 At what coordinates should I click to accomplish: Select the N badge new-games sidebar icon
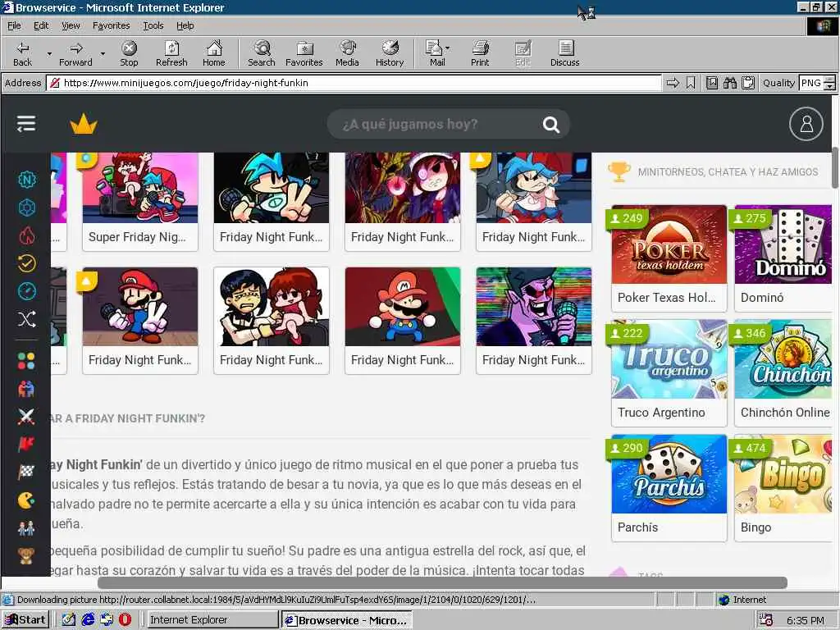[x=27, y=180]
